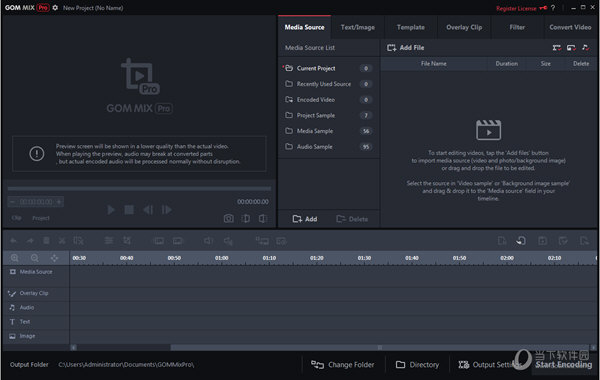Click the left icon of the rectangle icon pair
600x380 pixels.
(159, 241)
